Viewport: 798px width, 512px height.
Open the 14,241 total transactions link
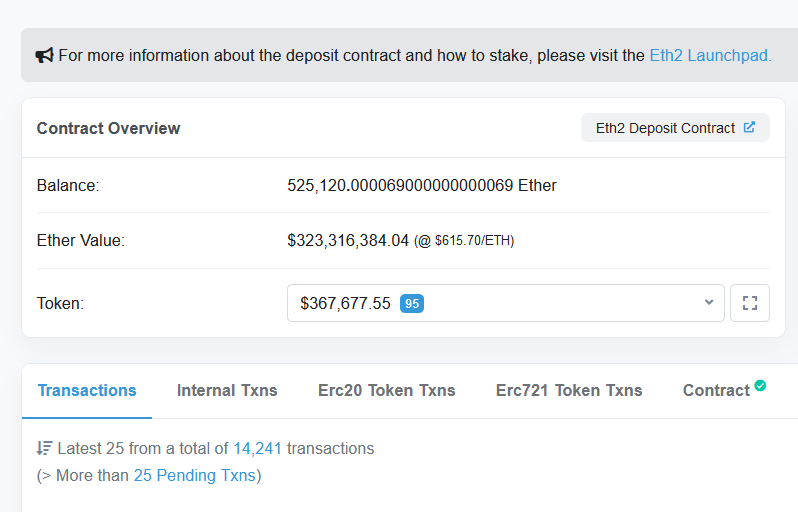(x=258, y=448)
